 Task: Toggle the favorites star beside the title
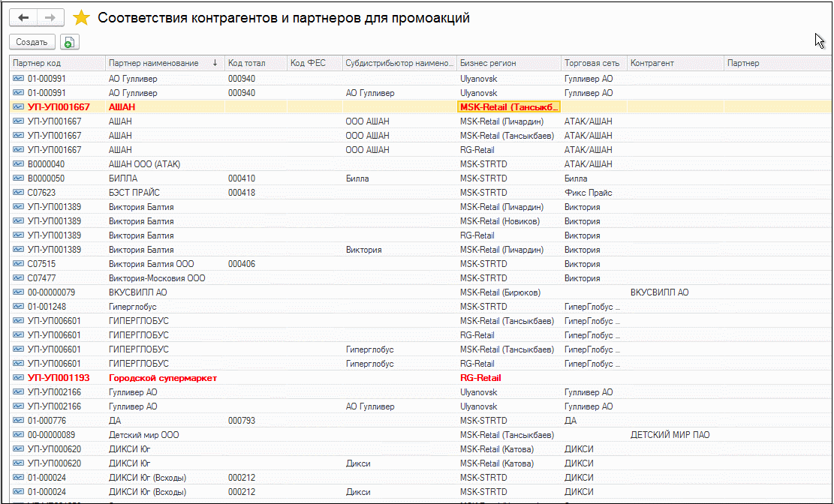tap(81, 18)
